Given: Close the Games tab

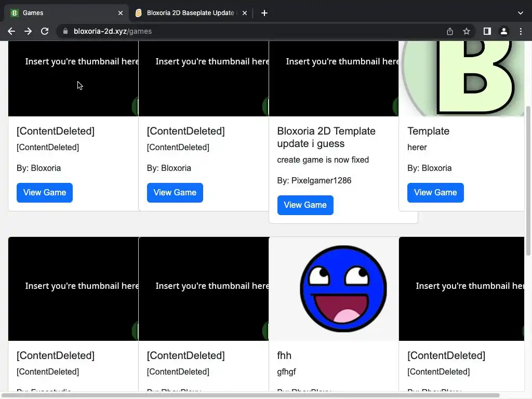Looking at the screenshot, I should point(121,13).
